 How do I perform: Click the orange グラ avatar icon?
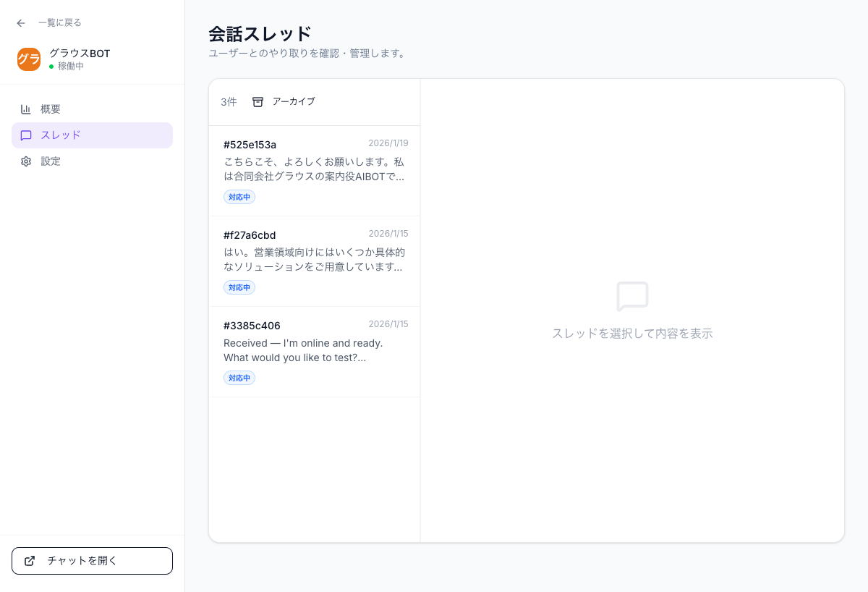coord(29,59)
